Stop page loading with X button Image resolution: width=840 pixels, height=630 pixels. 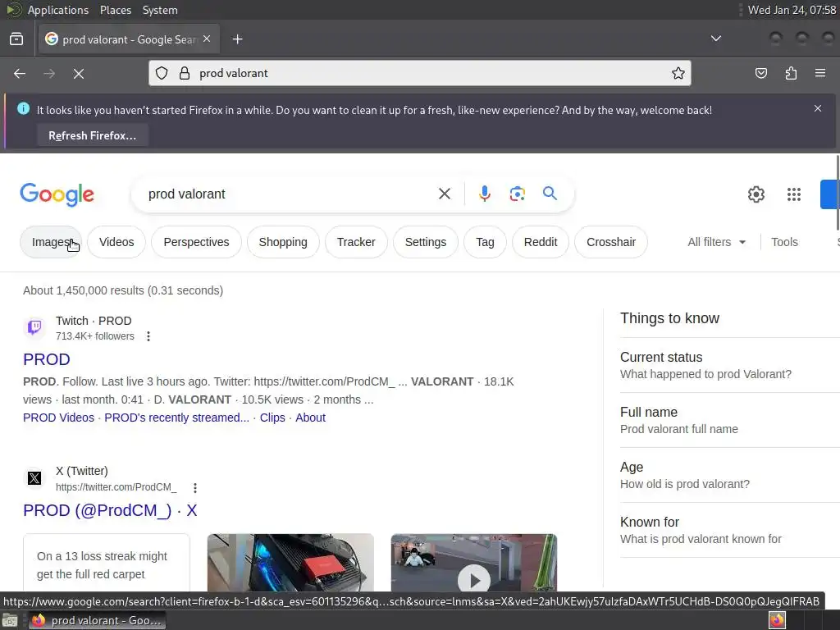coord(79,73)
